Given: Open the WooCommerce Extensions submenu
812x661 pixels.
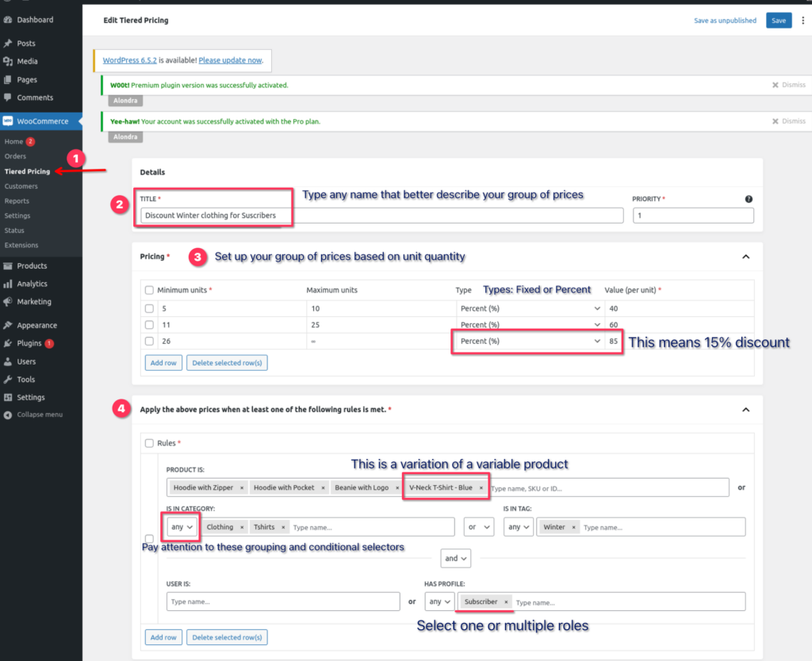Looking at the screenshot, I should (x=21, y=246).
